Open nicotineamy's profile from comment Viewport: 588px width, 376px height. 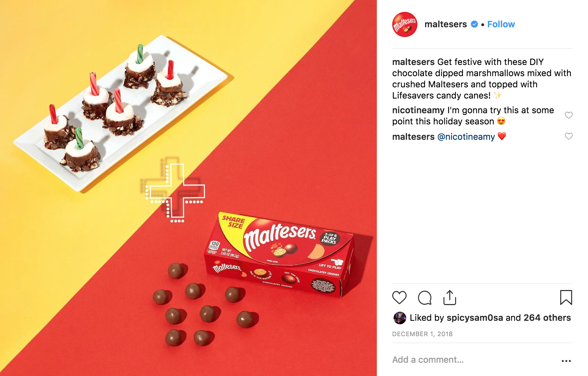pyautogui.click(x=418, y=110)
